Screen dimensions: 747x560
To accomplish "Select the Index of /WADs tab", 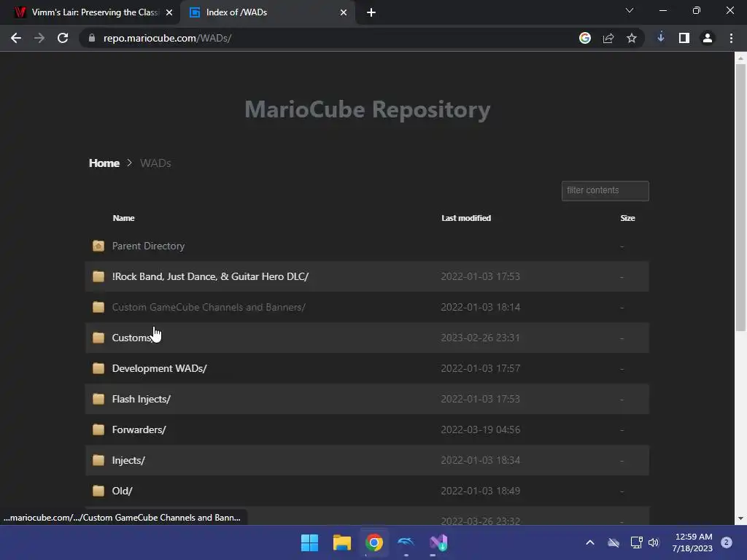I will (x=267, y=12).
